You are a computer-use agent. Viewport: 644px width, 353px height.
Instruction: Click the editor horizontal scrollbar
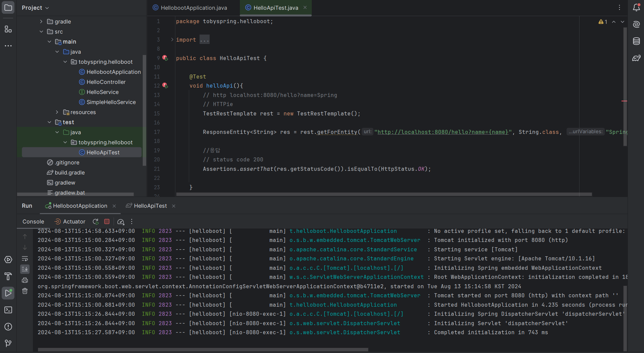(384, 194)
